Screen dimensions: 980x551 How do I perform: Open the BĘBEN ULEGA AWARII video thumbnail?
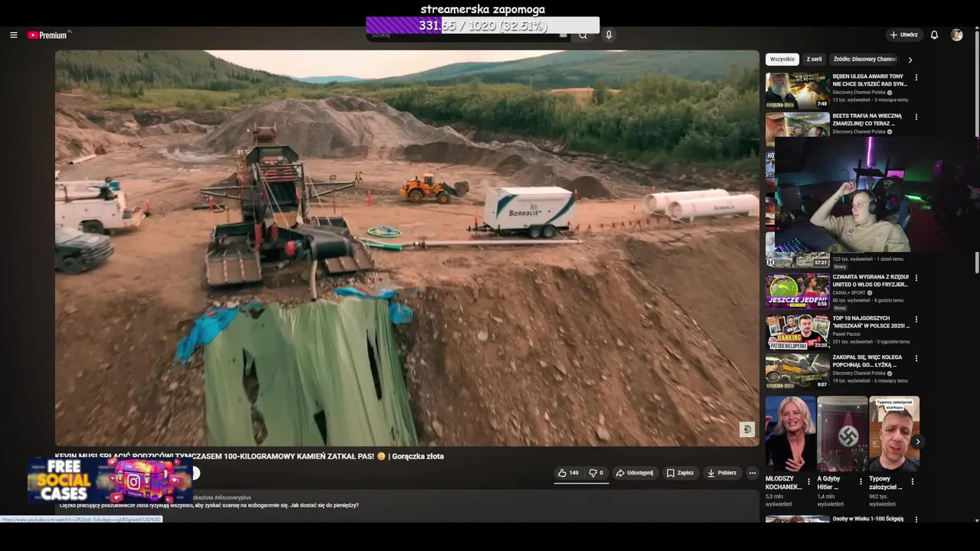pos(797,90)
